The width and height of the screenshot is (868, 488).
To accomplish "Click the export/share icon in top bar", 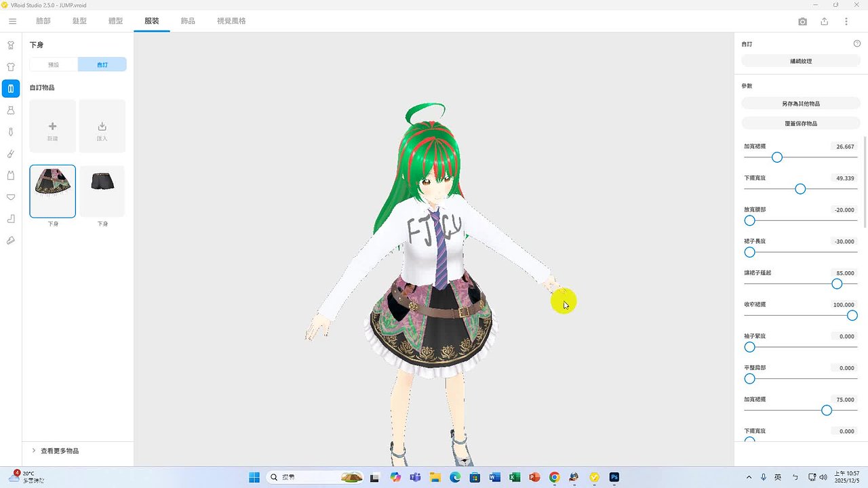I will pos(825,22).
